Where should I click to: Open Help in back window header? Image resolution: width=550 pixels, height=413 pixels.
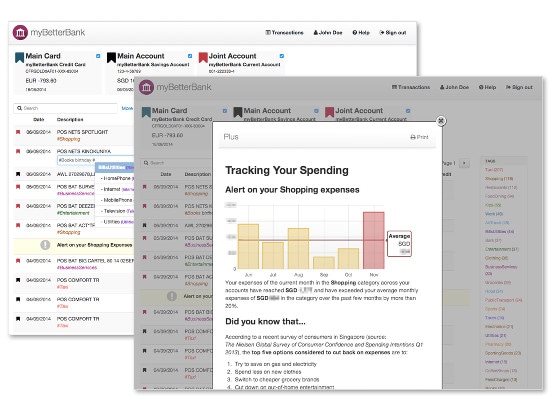coord(361,33)
